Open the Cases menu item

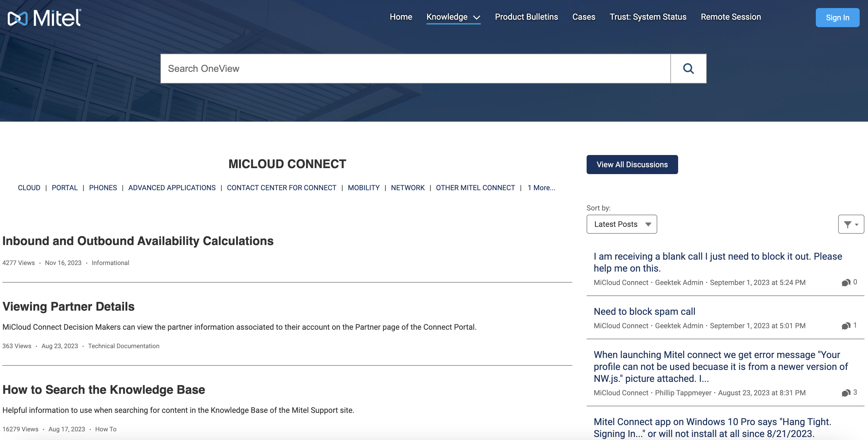584,17
